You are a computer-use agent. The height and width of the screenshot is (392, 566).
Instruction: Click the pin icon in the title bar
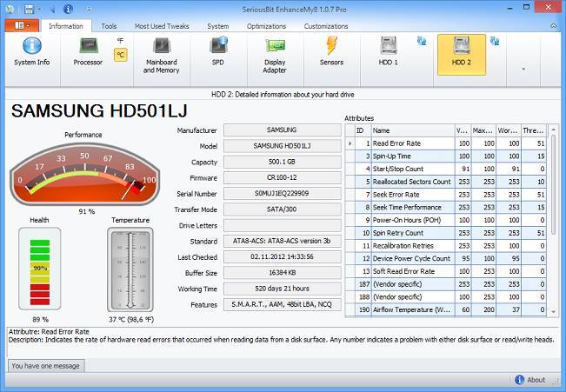[x=53, y=9]
